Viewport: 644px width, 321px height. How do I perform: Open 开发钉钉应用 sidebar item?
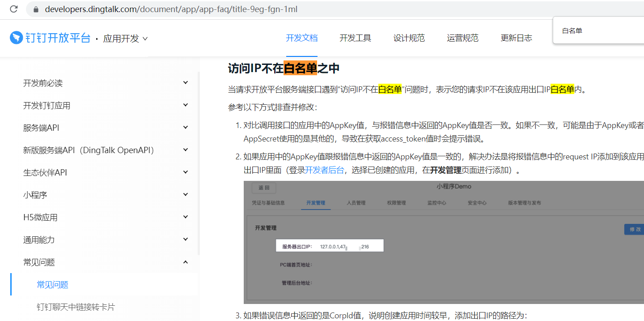pyautogui.click(x=47, y=105)
